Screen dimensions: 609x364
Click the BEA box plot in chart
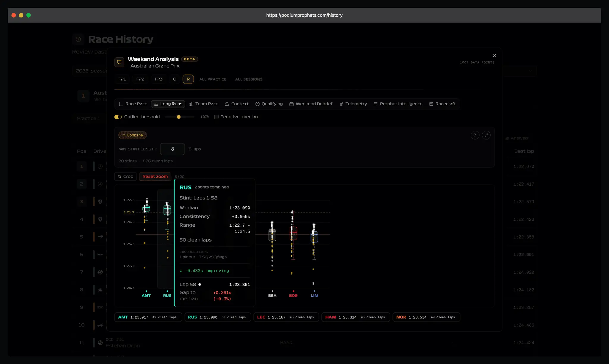272,235
